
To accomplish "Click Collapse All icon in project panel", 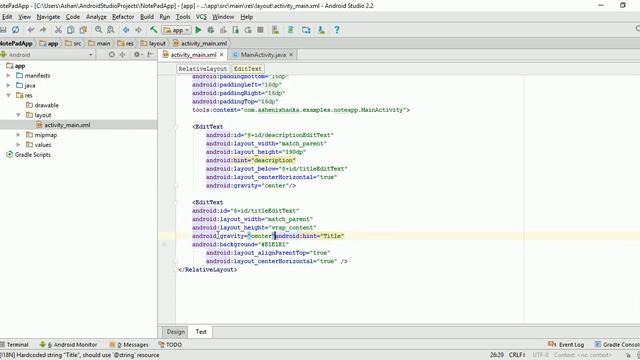I will click(x=122, y=55).
